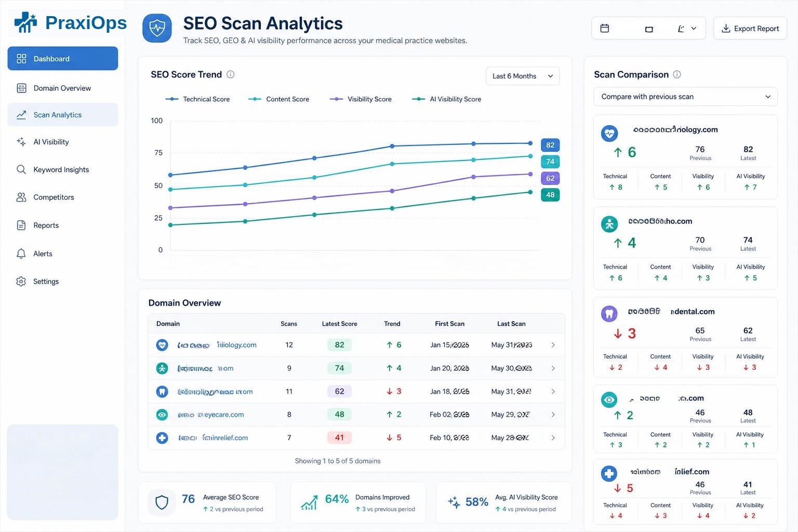
Task: Toggle Content Score legend series
Action: (x=278, y=99)
